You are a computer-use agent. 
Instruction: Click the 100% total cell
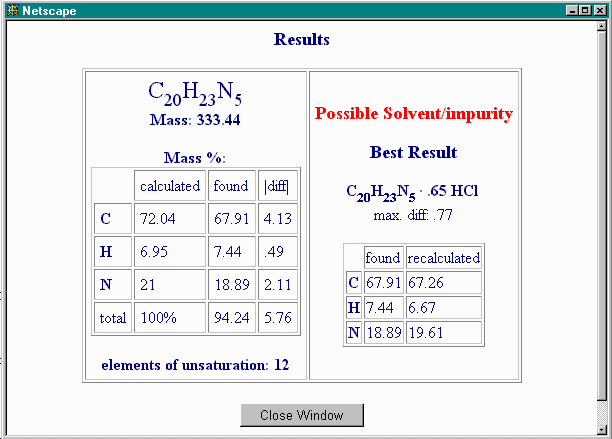[170, 318]
